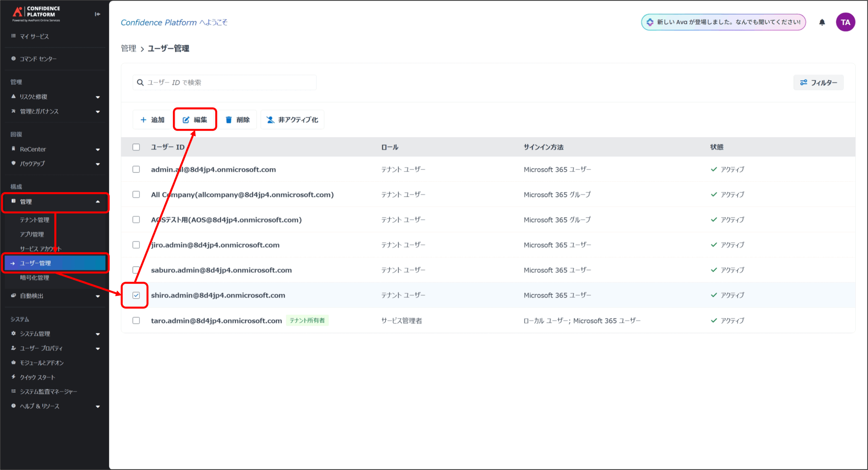Click the 管理 breadcrumb link
The width and height of the screenshot is (868, 470).
click(129, 49)
